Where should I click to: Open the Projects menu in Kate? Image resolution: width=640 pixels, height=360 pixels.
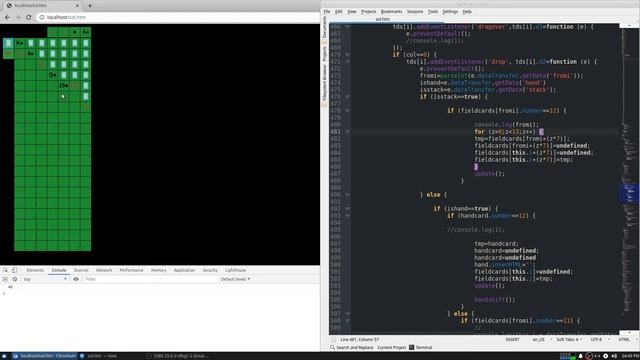click(369, 11)
